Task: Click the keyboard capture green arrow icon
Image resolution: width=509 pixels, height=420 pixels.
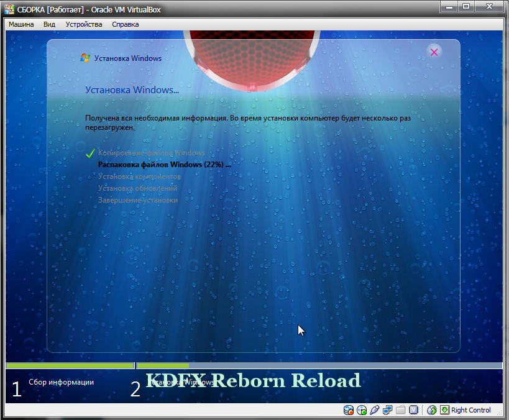Action: (444, 410)
